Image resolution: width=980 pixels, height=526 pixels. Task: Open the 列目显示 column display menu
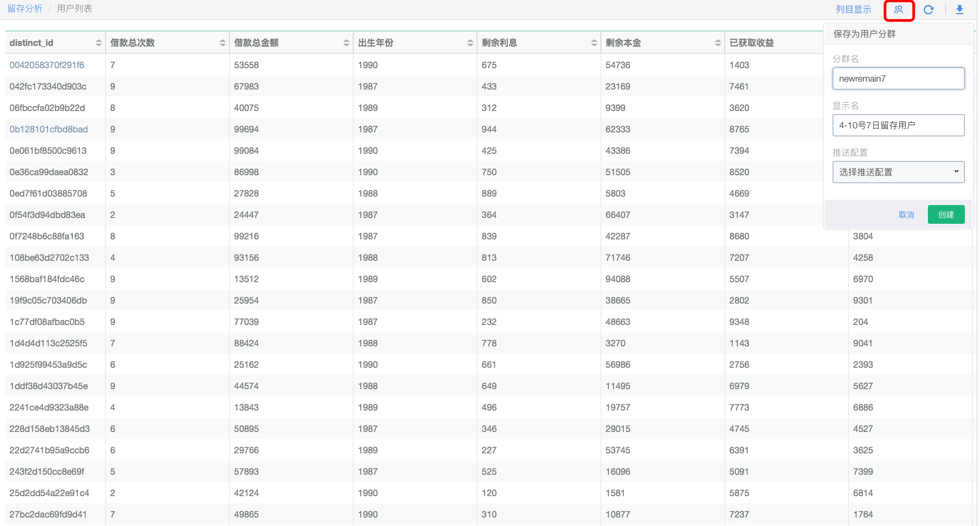point(853,9)
